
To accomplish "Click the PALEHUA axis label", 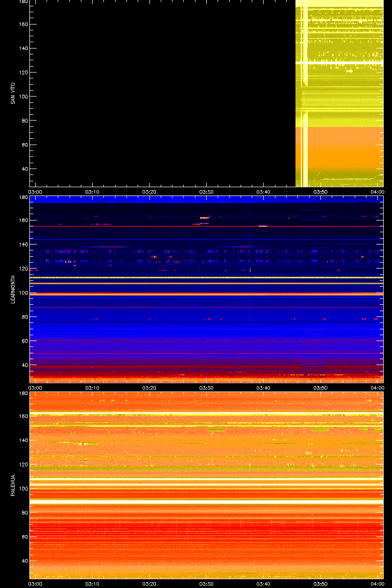I will [12, 485].
